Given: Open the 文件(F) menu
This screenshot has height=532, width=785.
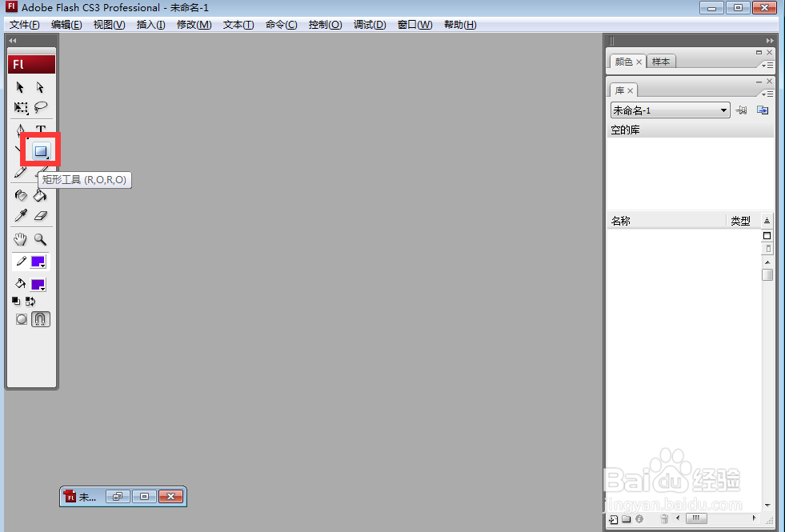Looking at the screenshot, I should point(24,25).
